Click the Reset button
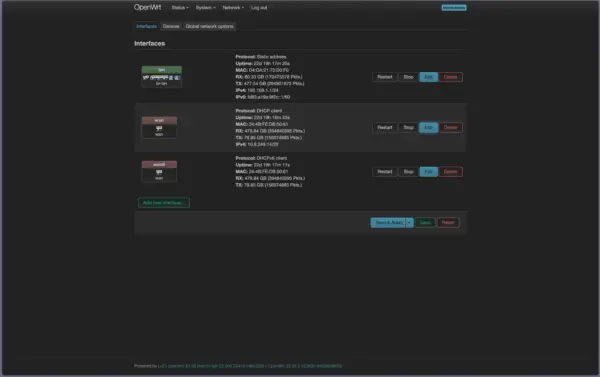Image resolution: width=600 pixels, height=377 pixels. pos(448,222)
